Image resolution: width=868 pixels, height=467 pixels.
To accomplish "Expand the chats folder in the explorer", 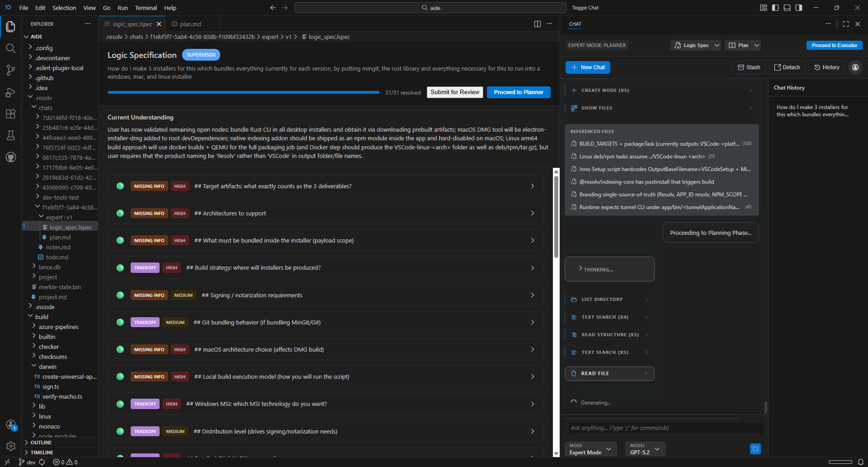I will [46, 108].
